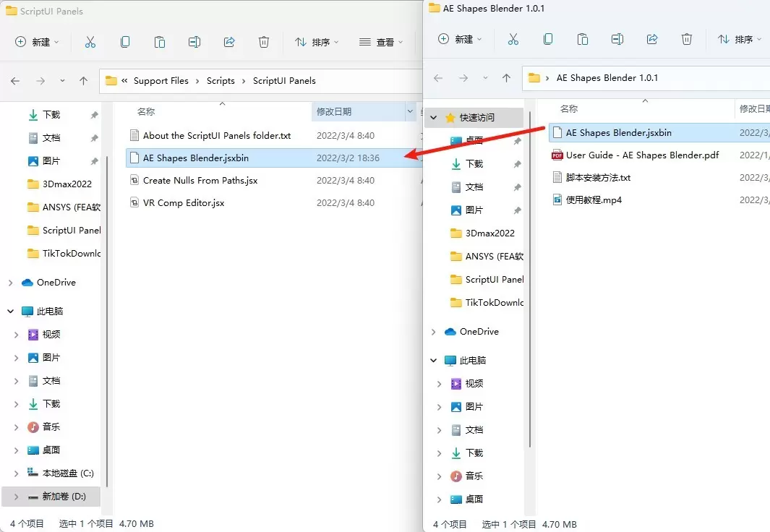Select AE Shapes Blender.jsxbin in right window
Screen dimensions: 770x532
tap(618, 133)
